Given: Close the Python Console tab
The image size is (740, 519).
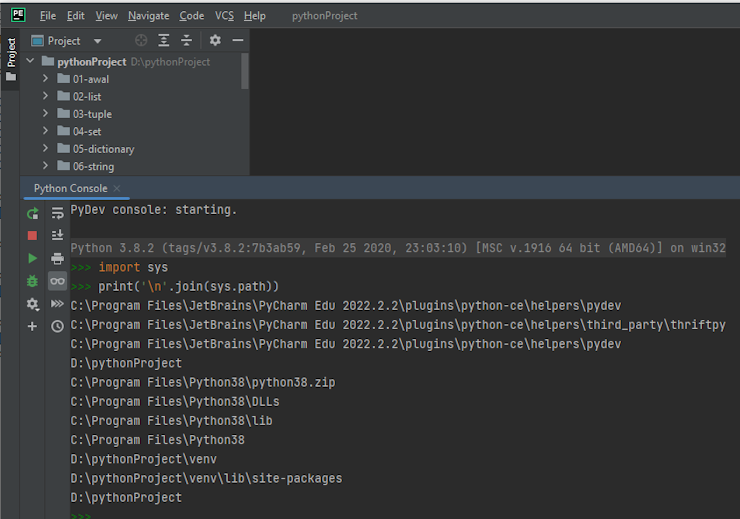Looking at the screenshot, I should pos(117,188).
